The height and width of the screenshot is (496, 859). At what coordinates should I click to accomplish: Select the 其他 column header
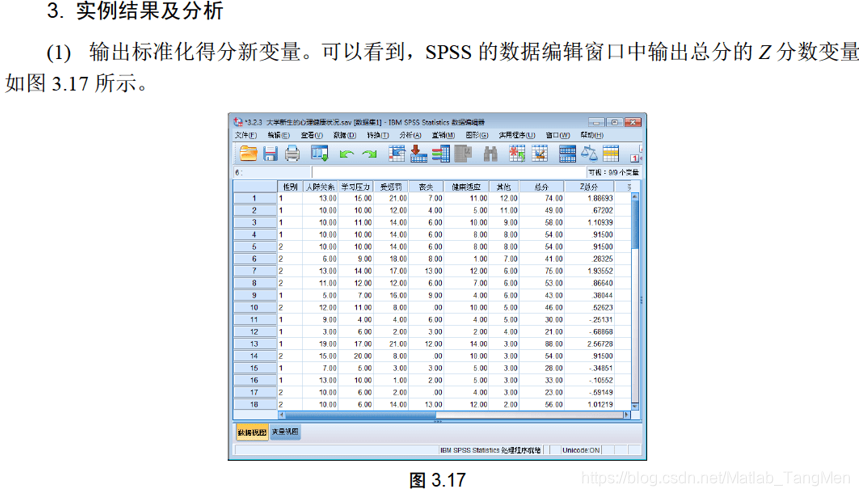503,187
